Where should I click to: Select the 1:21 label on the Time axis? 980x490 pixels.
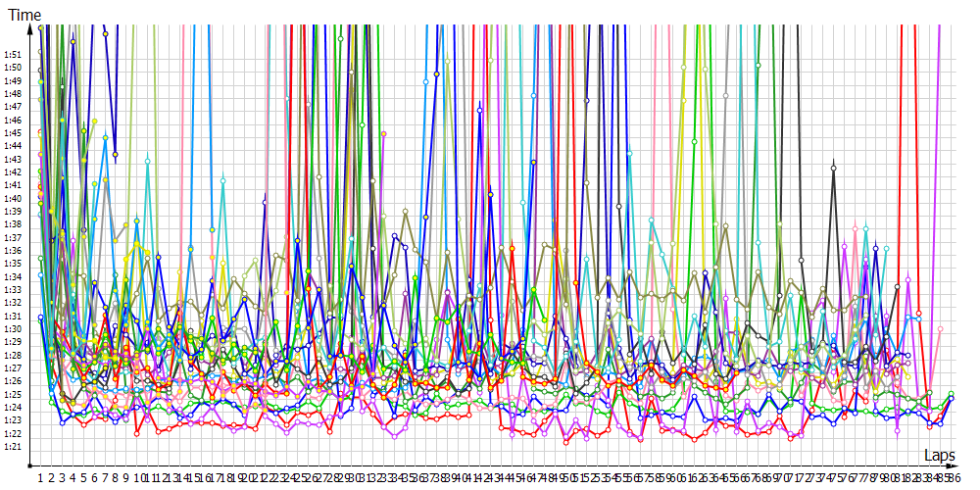coord(12,447)
